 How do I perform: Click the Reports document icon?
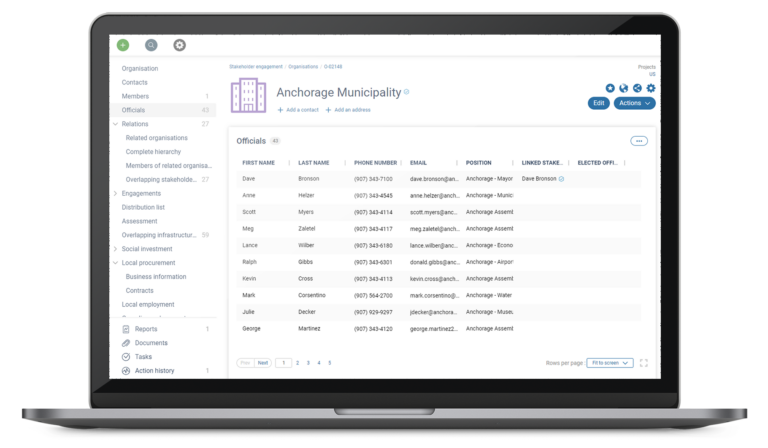126,329
